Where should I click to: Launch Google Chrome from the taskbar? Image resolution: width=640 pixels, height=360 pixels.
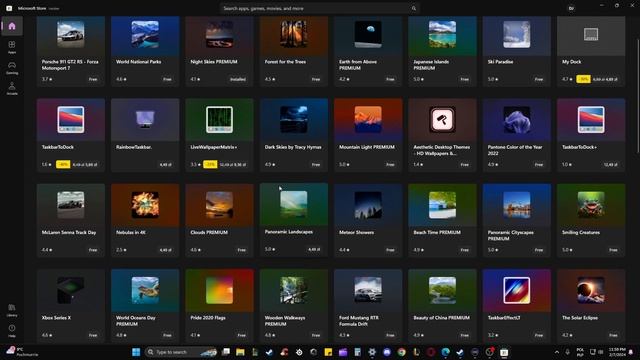click(402, 352)
